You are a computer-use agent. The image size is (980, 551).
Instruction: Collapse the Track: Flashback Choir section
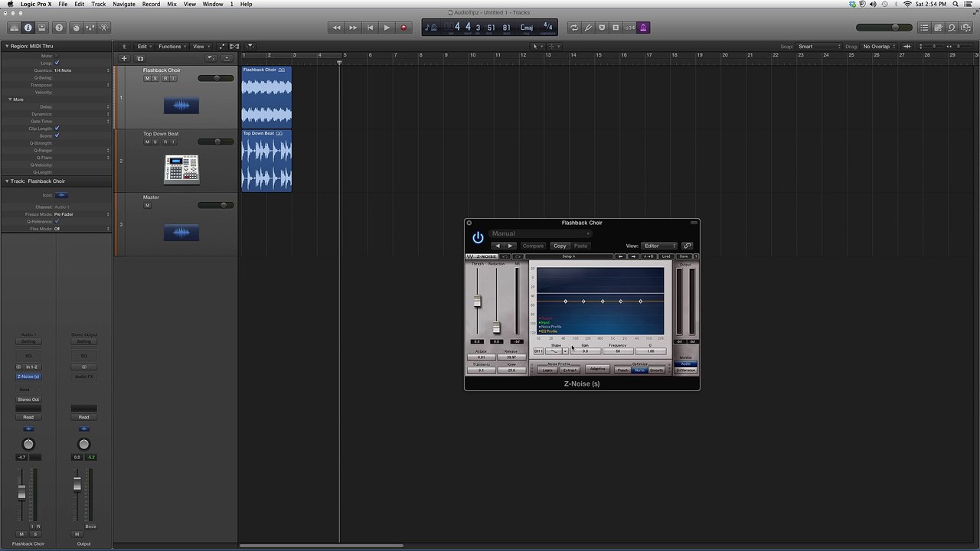(6, 181)
